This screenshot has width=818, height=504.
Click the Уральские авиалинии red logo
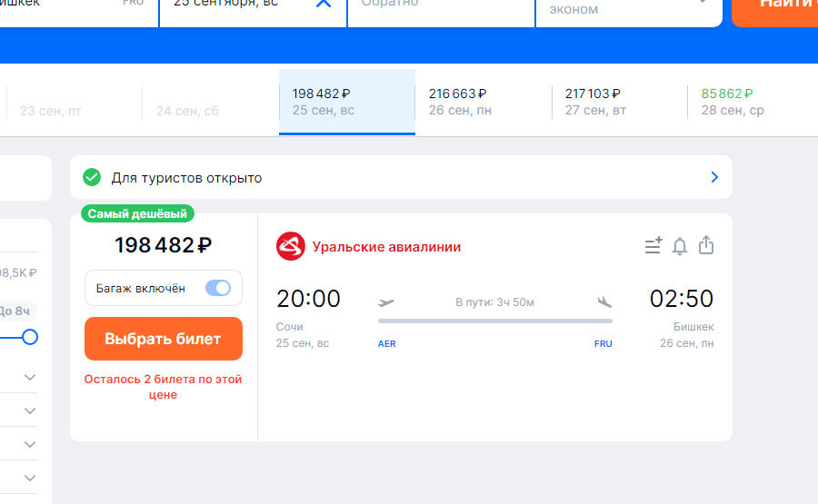coord(291,246)
